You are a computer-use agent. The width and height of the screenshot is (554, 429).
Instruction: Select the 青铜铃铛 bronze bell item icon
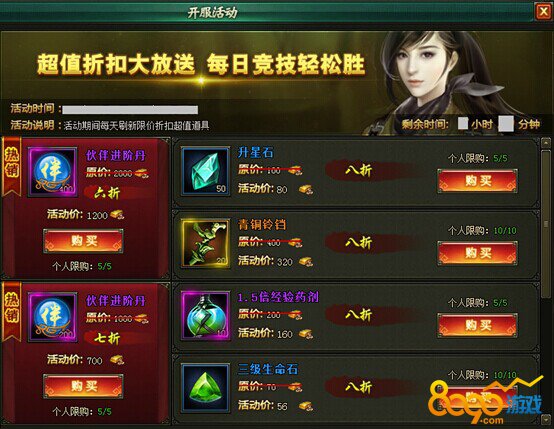tap(206, 243)
